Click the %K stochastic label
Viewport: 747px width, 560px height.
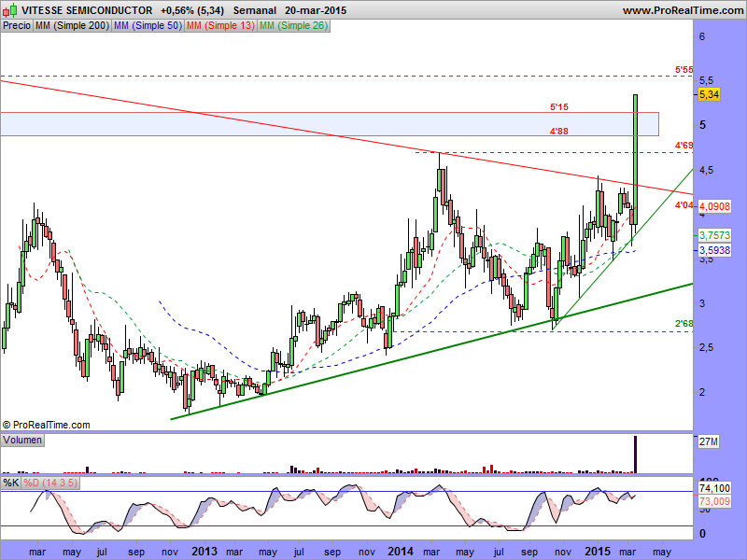[11, 483]
